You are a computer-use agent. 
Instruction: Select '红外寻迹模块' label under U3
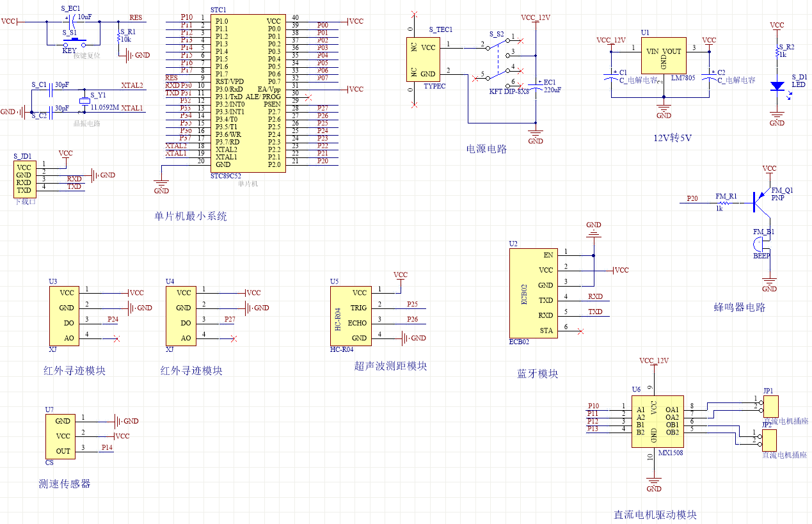tap(74, 370)
